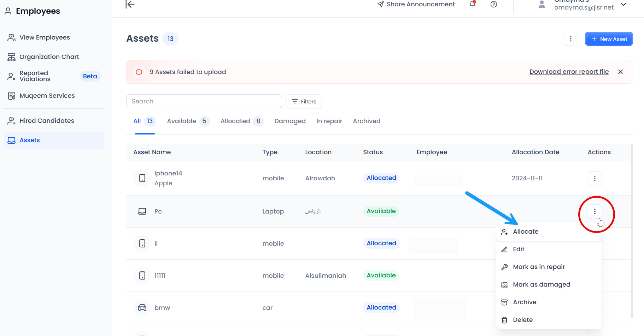The width and height of the screenshot is (644, 336).
Task: Click the asset Search field
Action: click(204, 101)
